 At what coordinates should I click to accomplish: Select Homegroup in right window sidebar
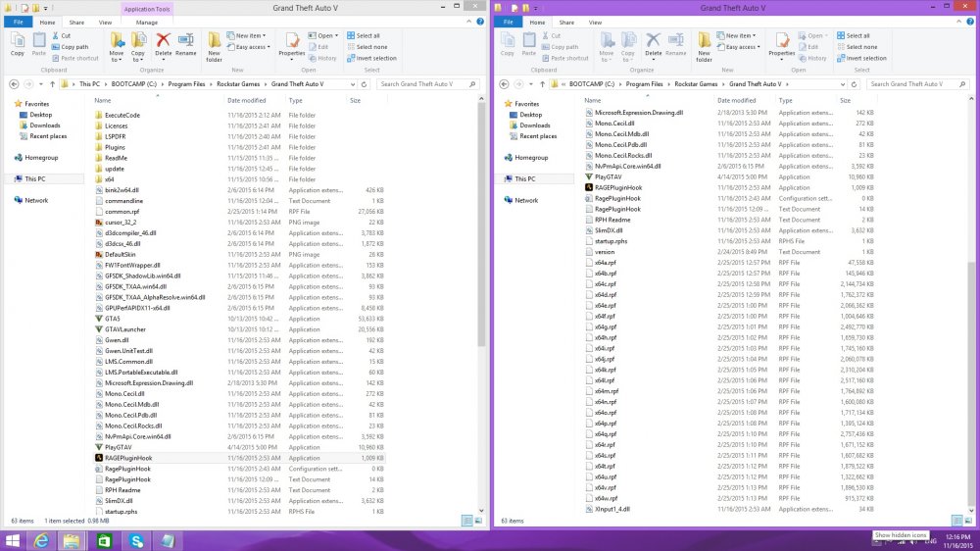point(531,158)
